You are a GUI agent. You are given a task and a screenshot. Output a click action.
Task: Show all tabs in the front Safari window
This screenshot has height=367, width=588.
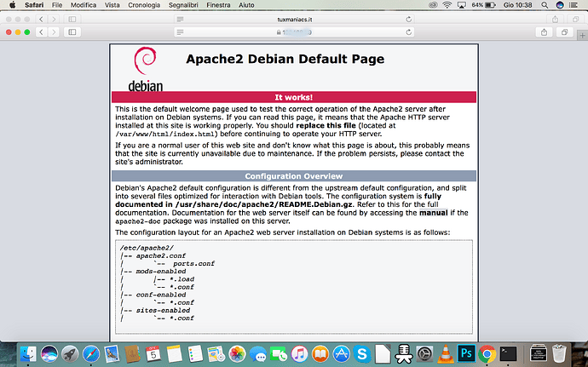click(564, 32)
